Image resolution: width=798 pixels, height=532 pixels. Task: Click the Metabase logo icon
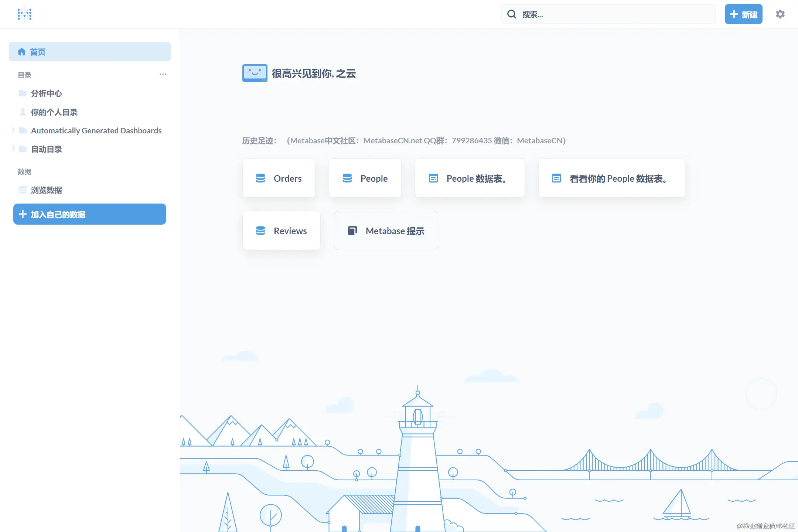point(24,14)
